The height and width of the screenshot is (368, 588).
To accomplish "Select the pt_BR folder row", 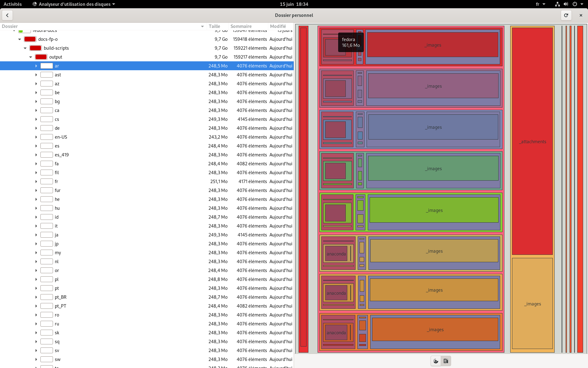I will [147, 297].
